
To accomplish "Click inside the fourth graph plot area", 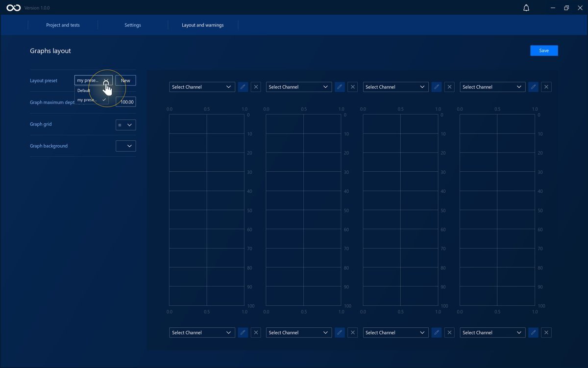I will 497,210.
